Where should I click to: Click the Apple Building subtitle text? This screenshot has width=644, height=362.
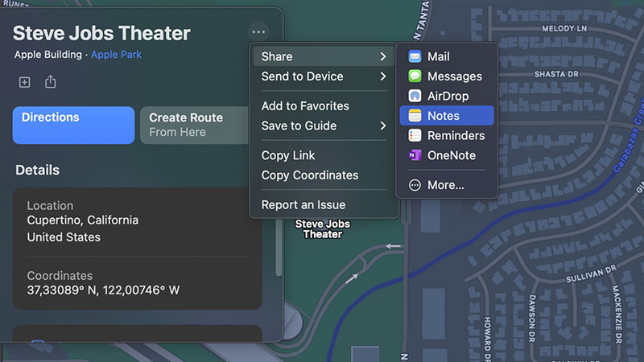48,55
